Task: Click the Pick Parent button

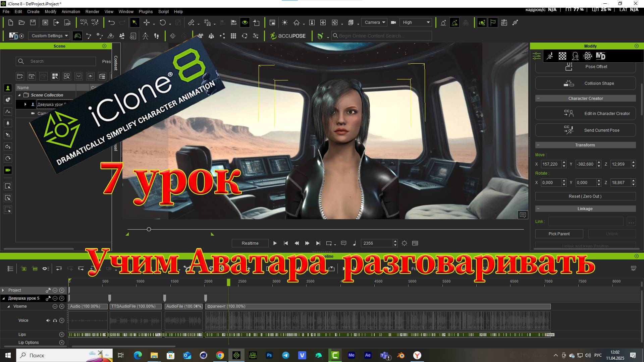Action: click(559, 234)
